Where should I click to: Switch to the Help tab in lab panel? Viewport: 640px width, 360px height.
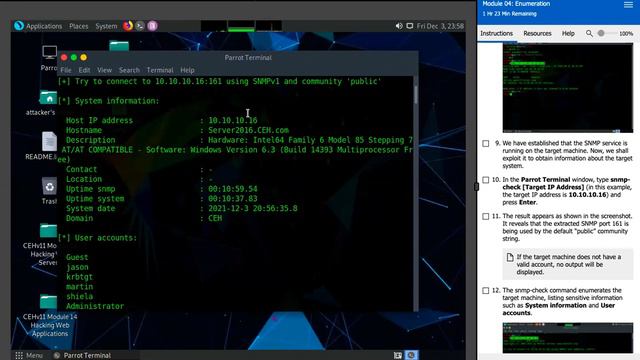568,33
